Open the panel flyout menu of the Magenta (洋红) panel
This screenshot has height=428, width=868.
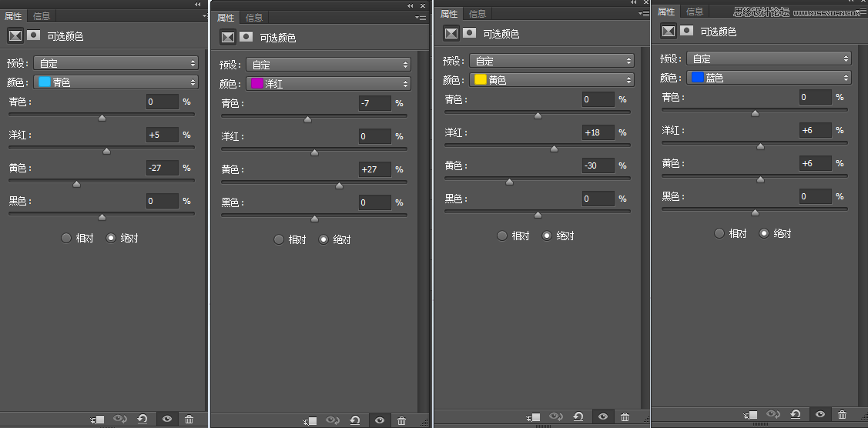pos(421,18)
